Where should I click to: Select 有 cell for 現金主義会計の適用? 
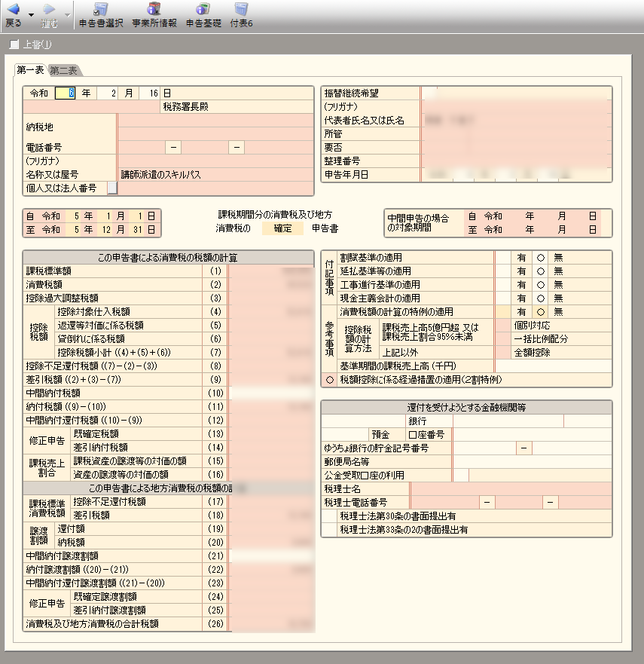[x=521, y=298]
